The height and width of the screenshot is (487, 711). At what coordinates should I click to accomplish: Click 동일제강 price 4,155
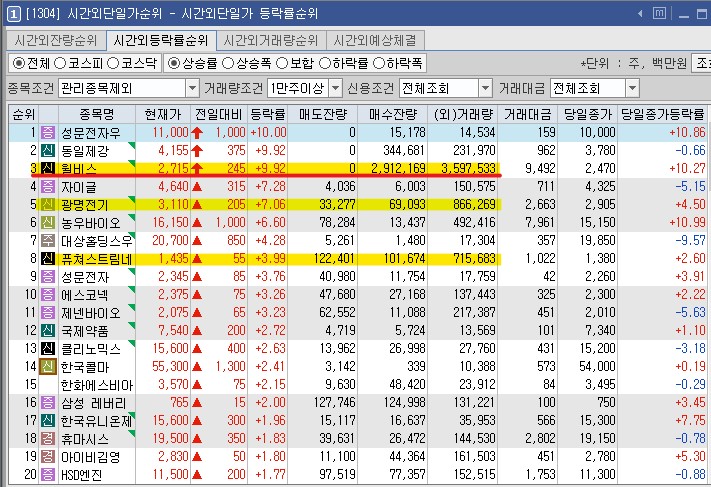point(173,151)
